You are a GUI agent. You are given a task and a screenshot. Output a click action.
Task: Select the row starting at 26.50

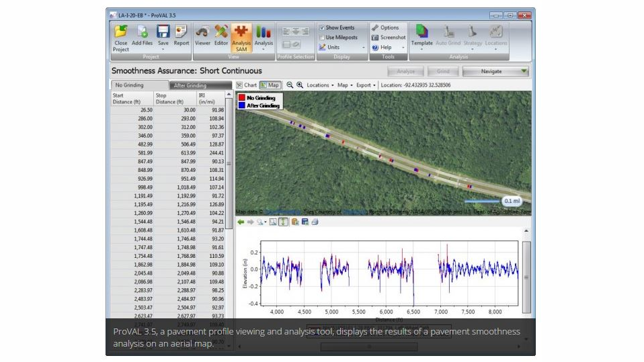(167, 110)
